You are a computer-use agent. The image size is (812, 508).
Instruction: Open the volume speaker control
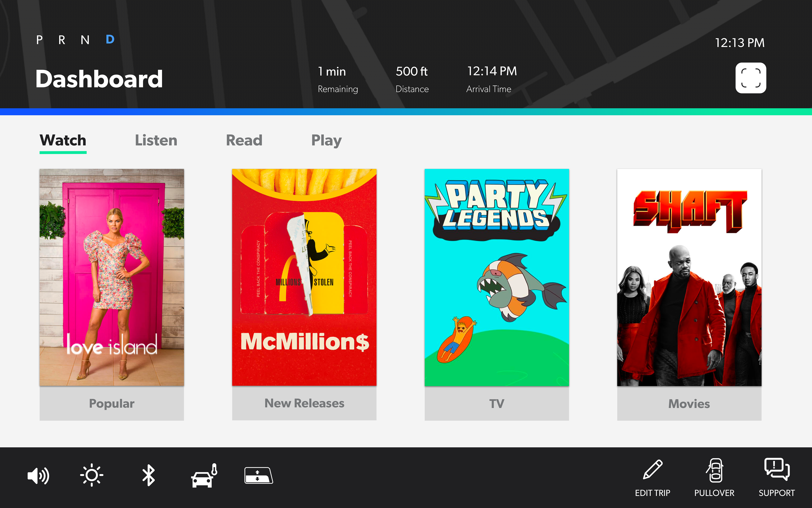[38, 476]
